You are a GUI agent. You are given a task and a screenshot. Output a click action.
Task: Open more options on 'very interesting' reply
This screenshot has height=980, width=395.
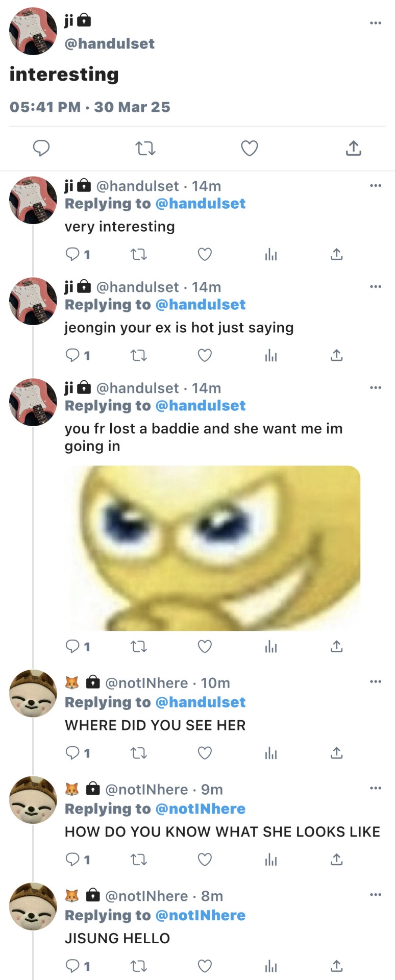[x=376, y=185]
